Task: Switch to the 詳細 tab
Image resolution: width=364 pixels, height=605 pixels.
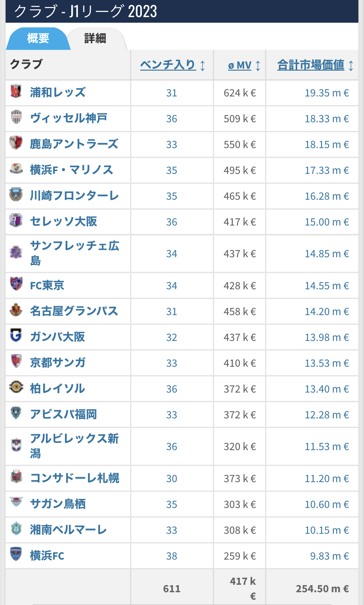Action: point(95,39)
